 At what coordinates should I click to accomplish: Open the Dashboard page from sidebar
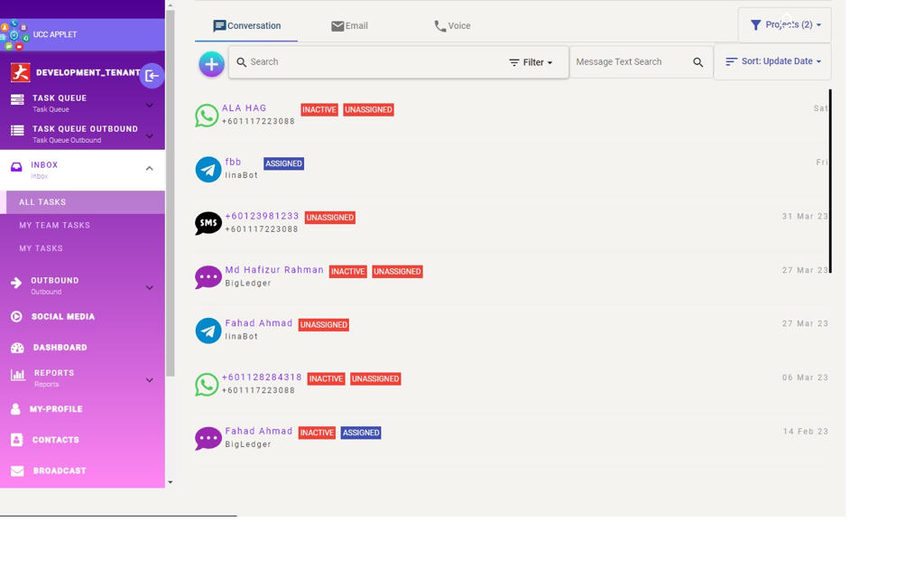pos(60,348)
